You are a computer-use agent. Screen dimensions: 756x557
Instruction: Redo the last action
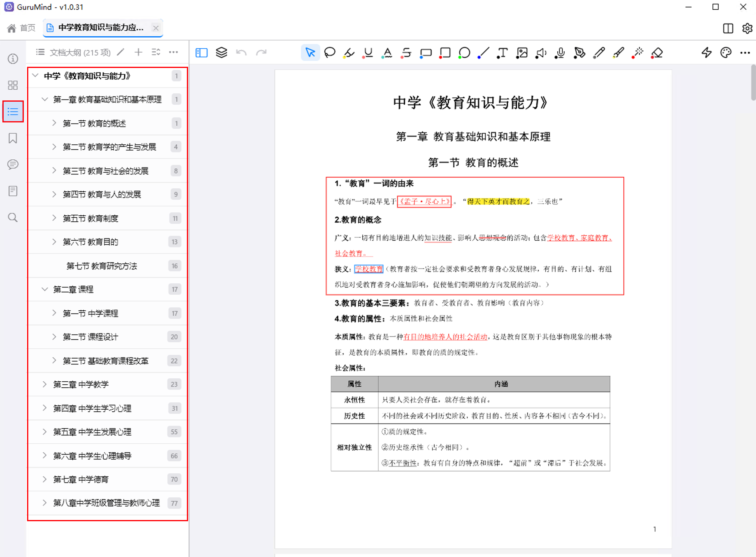click(261, 53)
